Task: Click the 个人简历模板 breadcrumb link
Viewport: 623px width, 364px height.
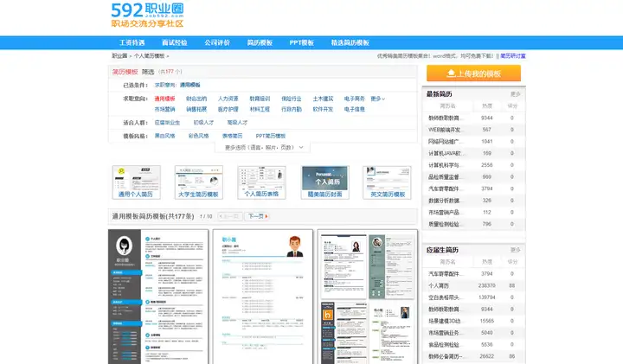Action: point(149,56)
